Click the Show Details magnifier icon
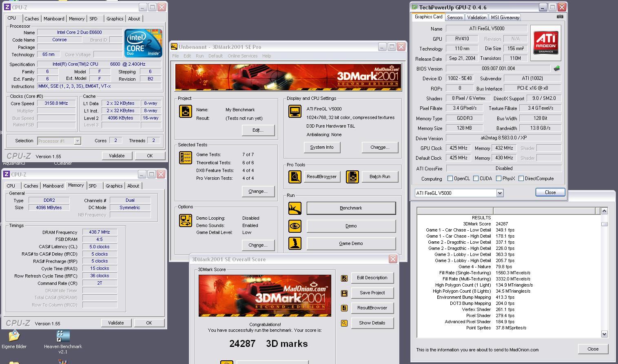This screenshot has height=364, width=618. click(x=344, y=323)
